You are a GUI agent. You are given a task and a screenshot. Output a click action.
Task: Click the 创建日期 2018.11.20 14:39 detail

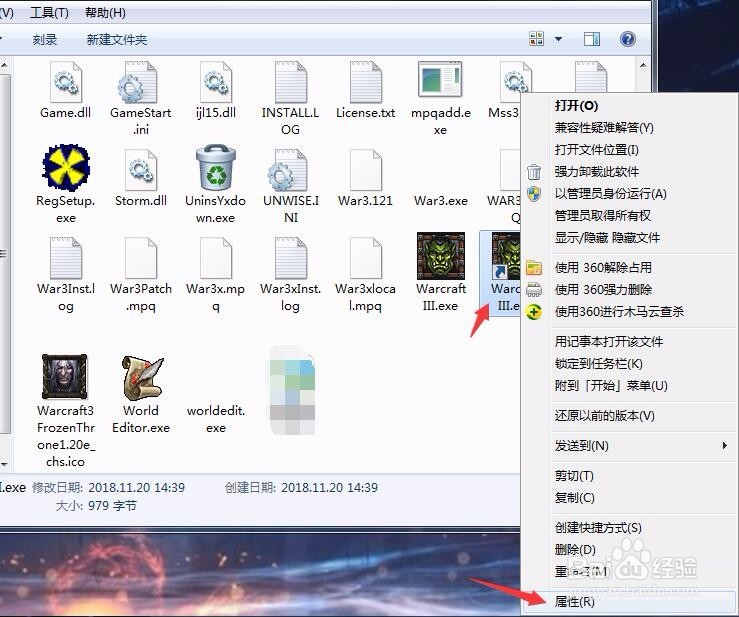point(301,487)
